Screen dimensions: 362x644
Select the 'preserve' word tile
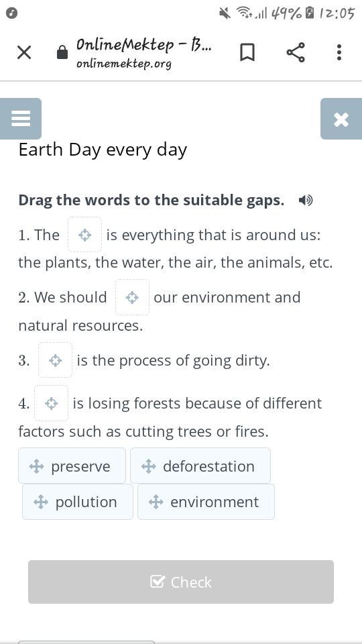click(72, 466)
